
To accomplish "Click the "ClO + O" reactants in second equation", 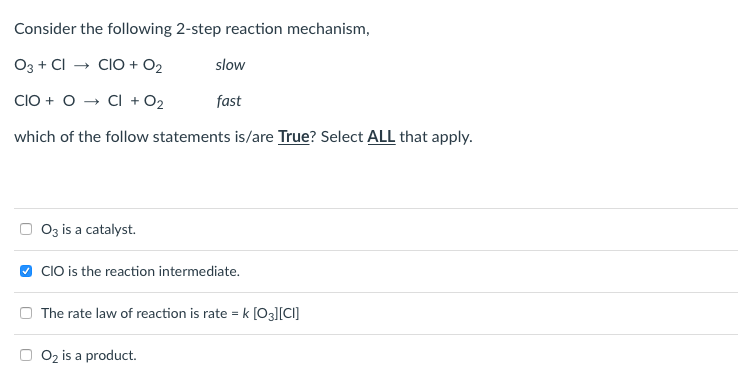I will (x=45, y=101).
